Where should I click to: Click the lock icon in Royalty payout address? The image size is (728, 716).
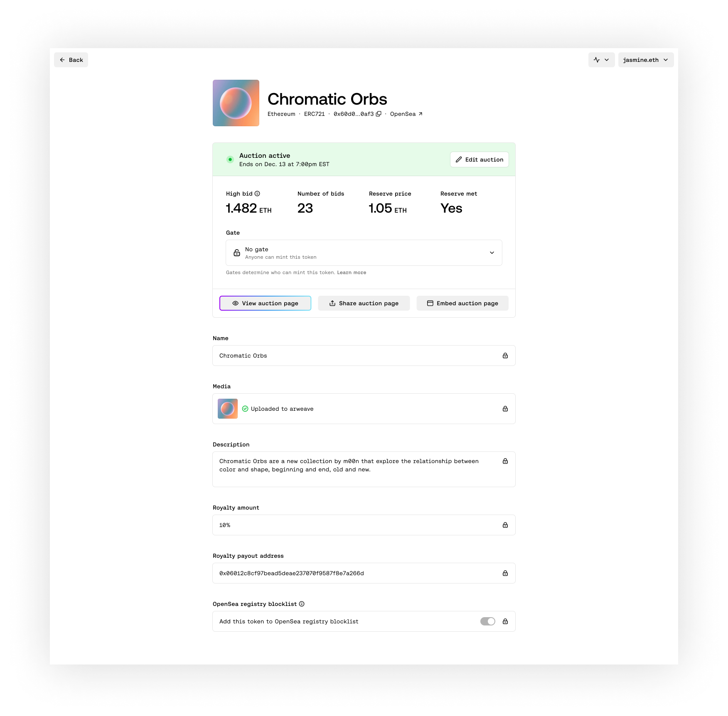[x=505, y=573]
